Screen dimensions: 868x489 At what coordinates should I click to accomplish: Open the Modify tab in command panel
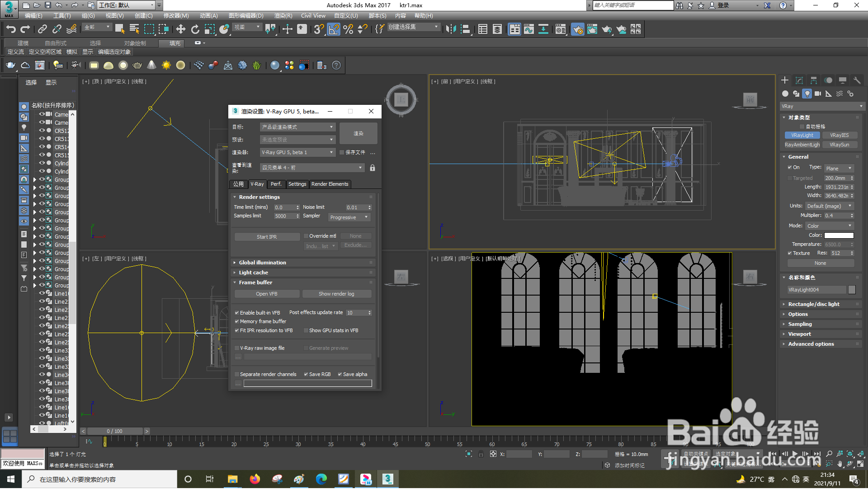click(799, 80)
